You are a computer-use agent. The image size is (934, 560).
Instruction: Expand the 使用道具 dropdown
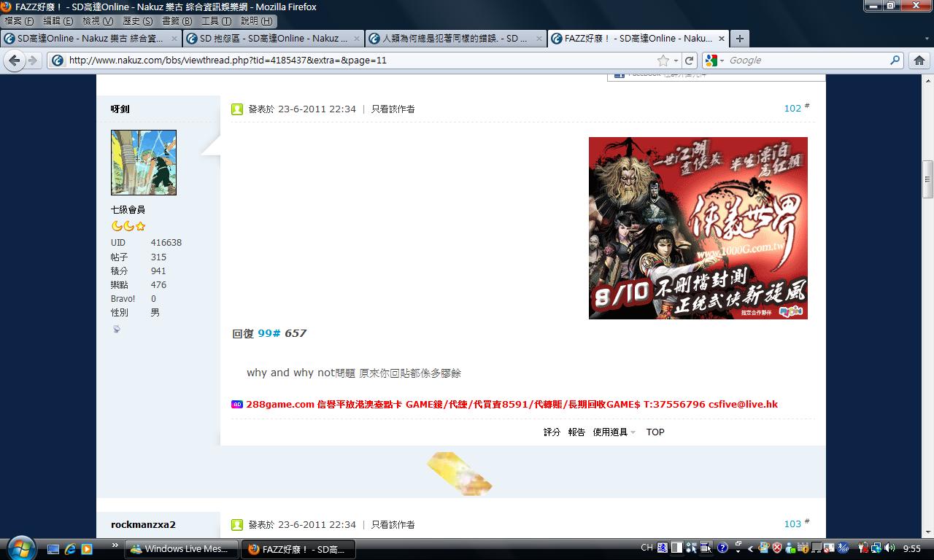tap(614, 432)
